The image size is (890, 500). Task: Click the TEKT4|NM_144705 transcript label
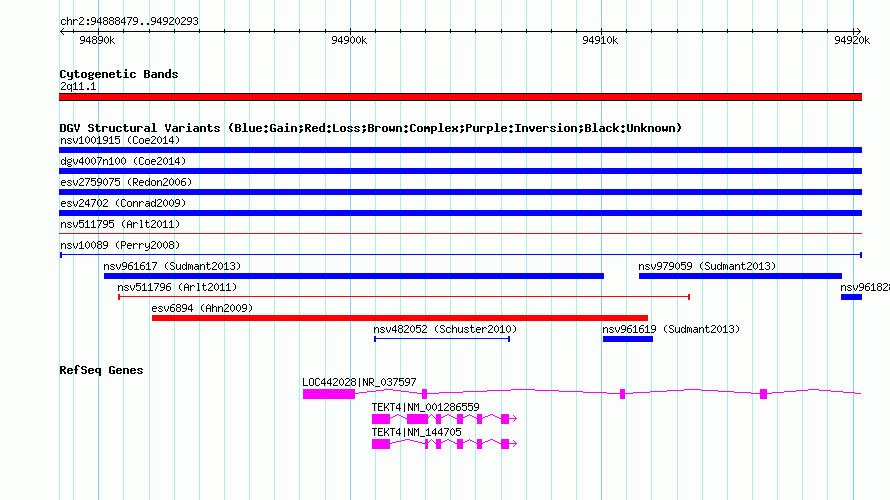point(417,432)
